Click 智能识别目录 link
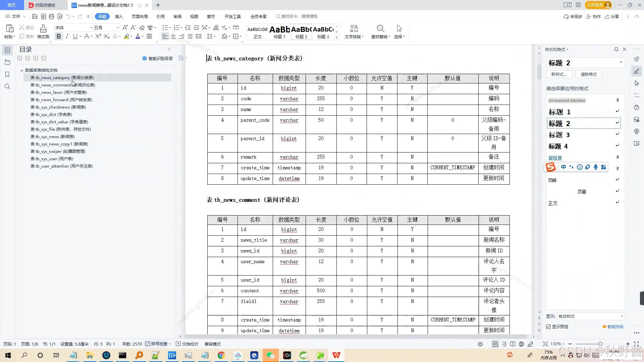 coord(158,58)
